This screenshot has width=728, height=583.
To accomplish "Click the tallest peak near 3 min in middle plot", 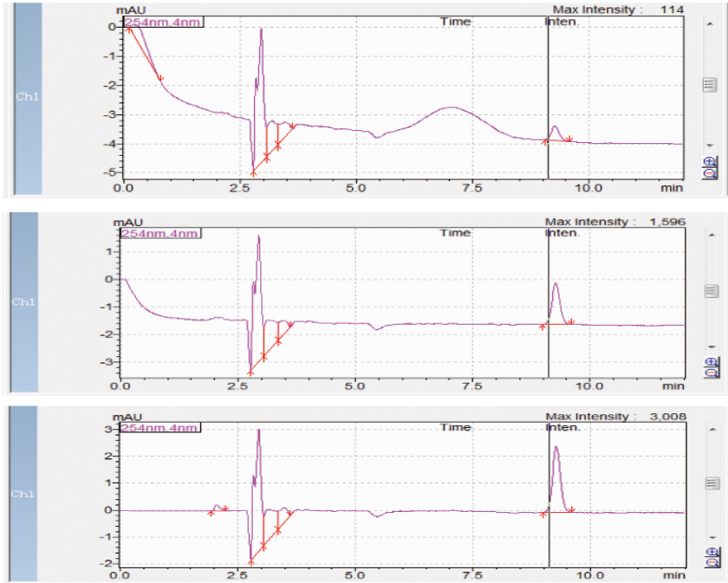I will point(259,237).
